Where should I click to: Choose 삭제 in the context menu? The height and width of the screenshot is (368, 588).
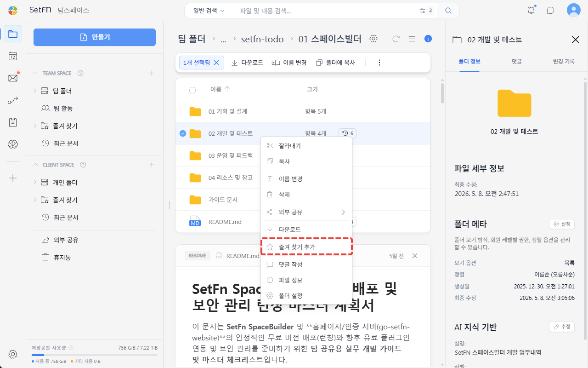point(306,195)
